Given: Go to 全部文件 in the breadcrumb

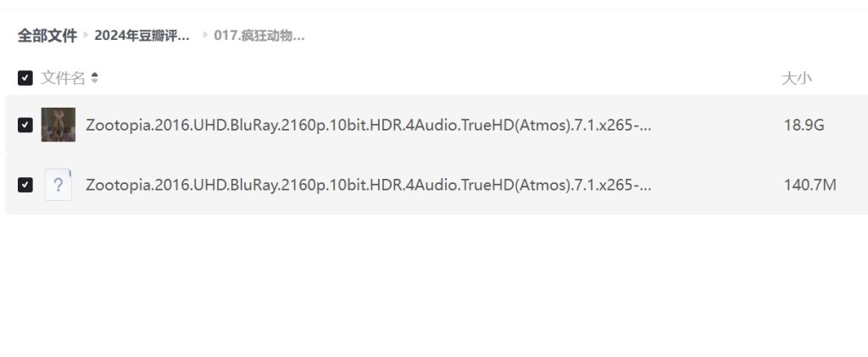Looking at the screenshot, I should 47,36.
